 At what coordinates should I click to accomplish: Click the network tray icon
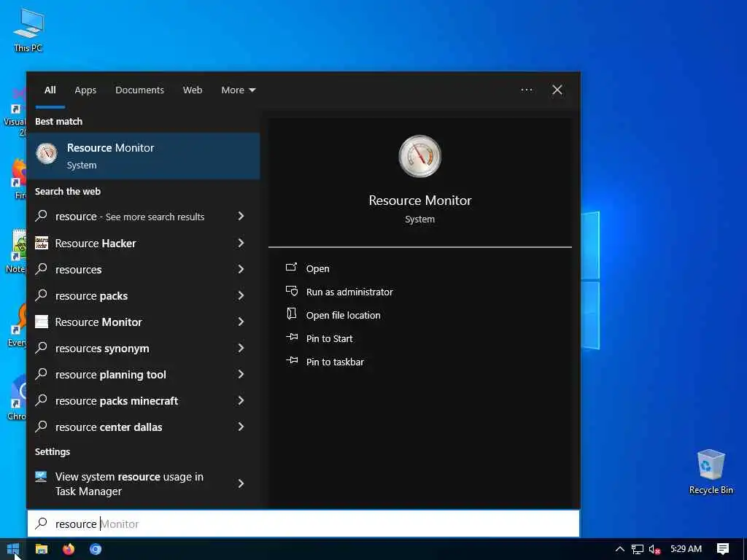coord(637,550)
